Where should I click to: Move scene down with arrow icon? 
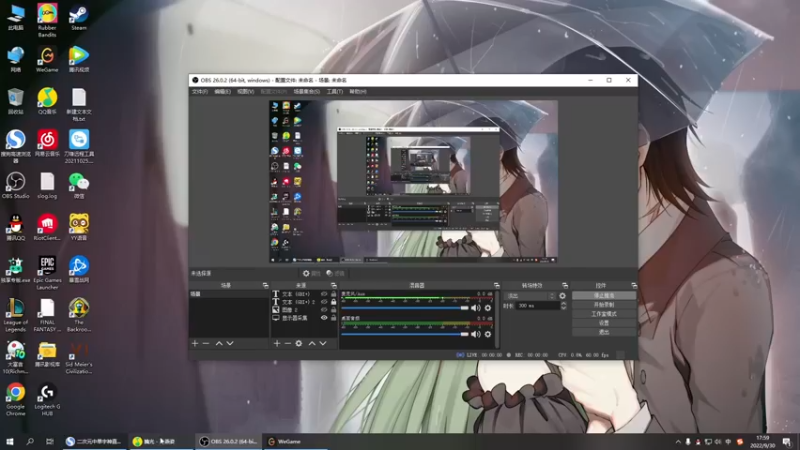point(230,343)
